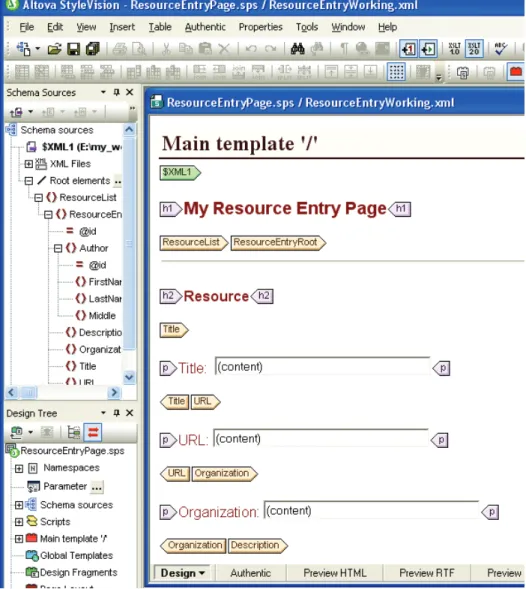Switch to the Preview HTML tab
The height and width of the screenshot is (589, 526).
coord(335,573)
